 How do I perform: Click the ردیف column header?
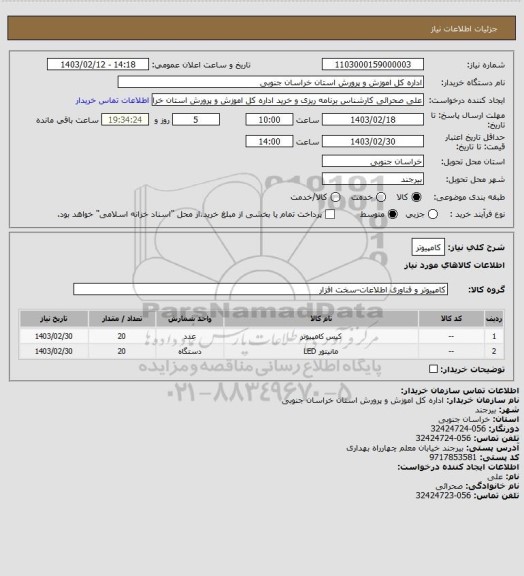[494, 319]
